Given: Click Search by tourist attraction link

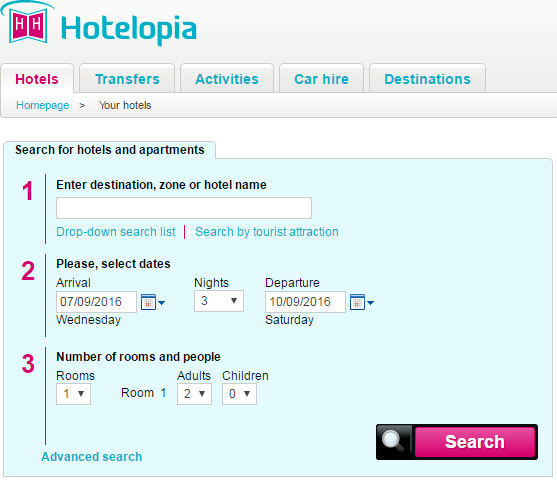Looking at the screenshot, I should 267,232.
